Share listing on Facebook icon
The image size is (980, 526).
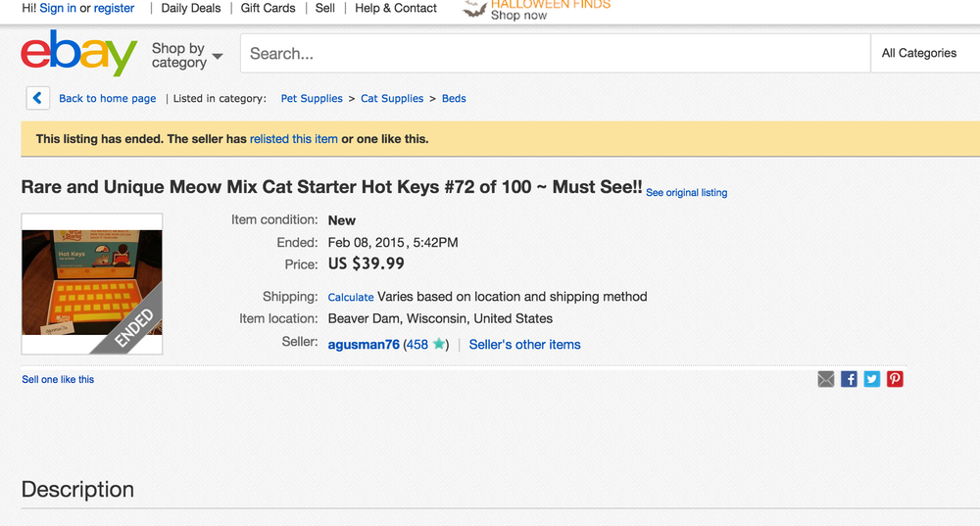coord(849,379)
